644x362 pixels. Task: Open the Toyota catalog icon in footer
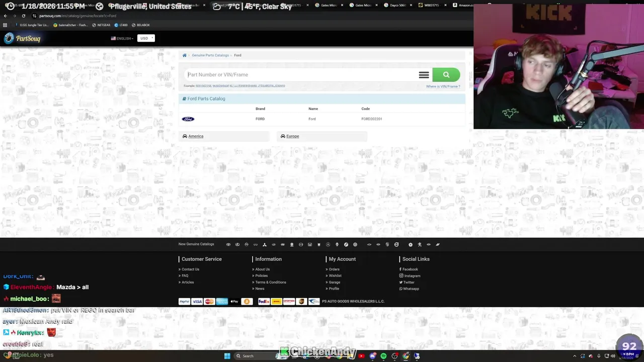[x=228, y=244]
